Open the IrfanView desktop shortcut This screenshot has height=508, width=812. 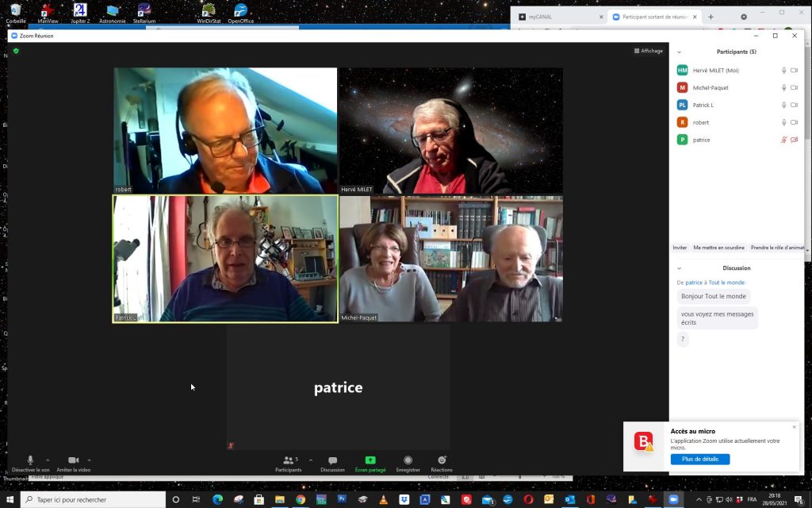48,13
